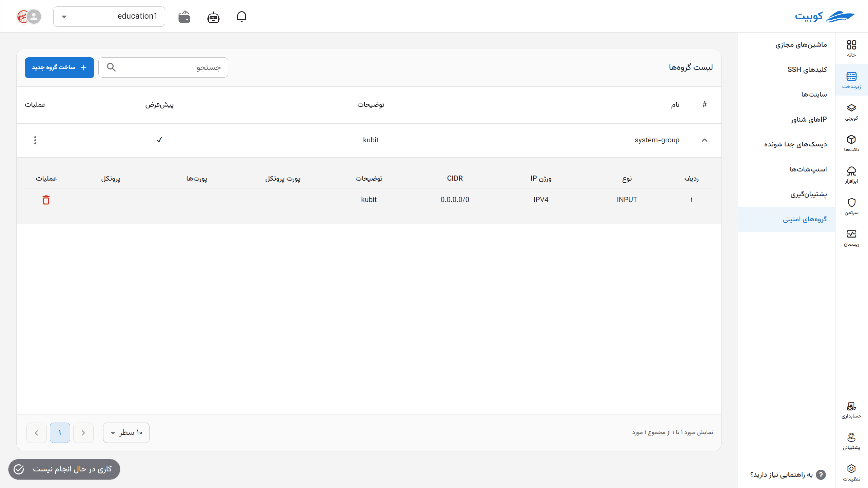Delete the kubit INPUT rule
This screenshot has width=868, height=488.
pos(46,200)
